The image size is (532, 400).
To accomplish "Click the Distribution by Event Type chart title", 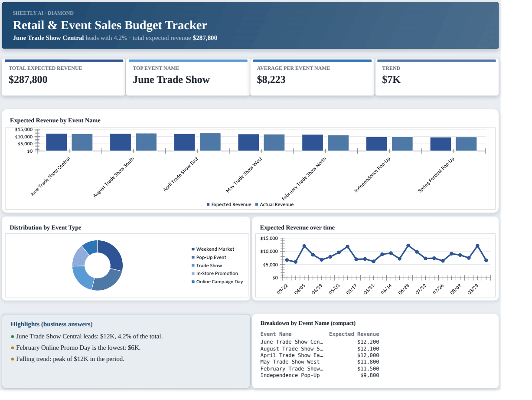I will tap(46, 228).
